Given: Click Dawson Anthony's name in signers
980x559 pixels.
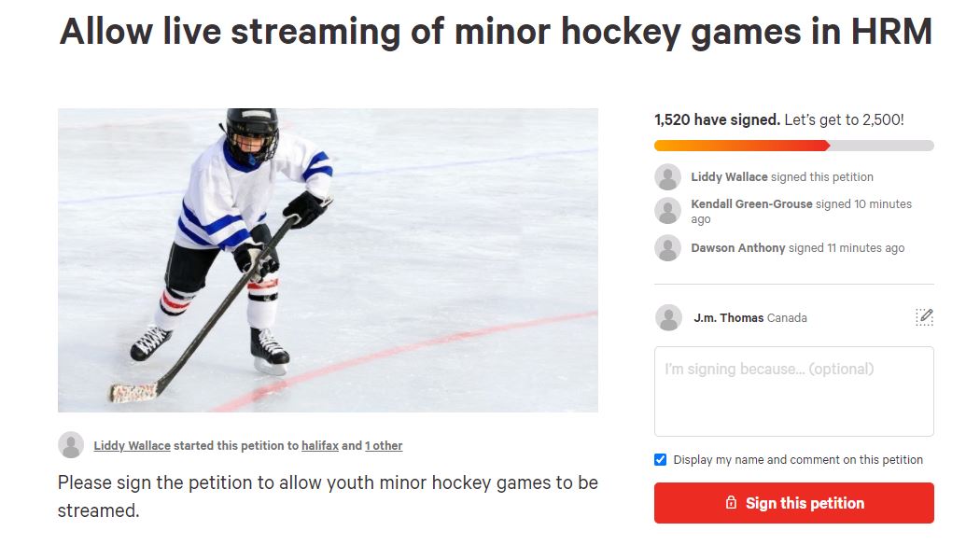Looking at the screenshot, I should [x=737, y=248].
